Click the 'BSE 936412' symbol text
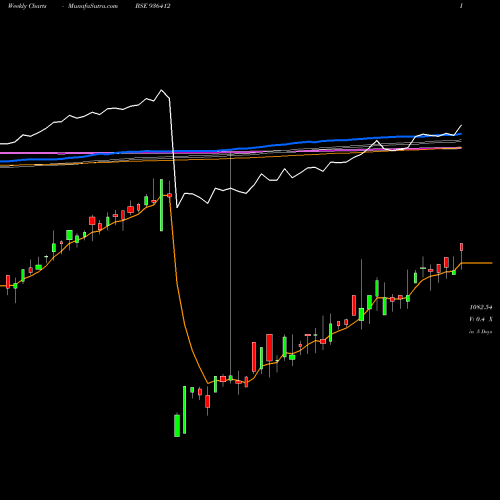The image size is (500, 500). point(153,6)
